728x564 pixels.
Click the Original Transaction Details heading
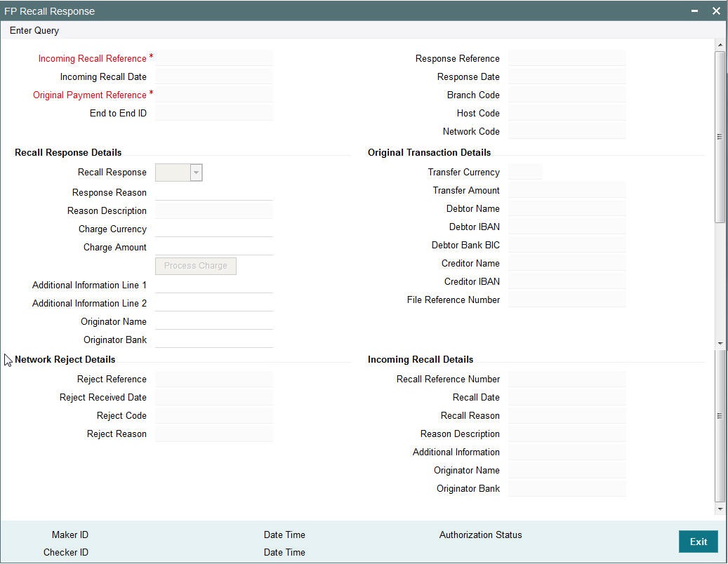tap(429, 153)
